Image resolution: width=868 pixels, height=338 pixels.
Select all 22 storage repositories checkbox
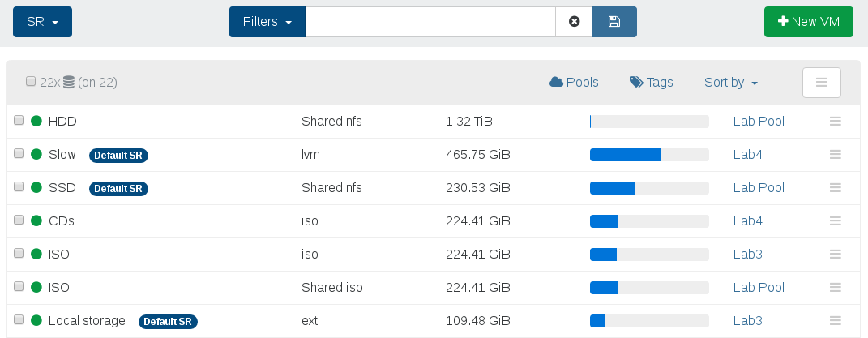31,81
